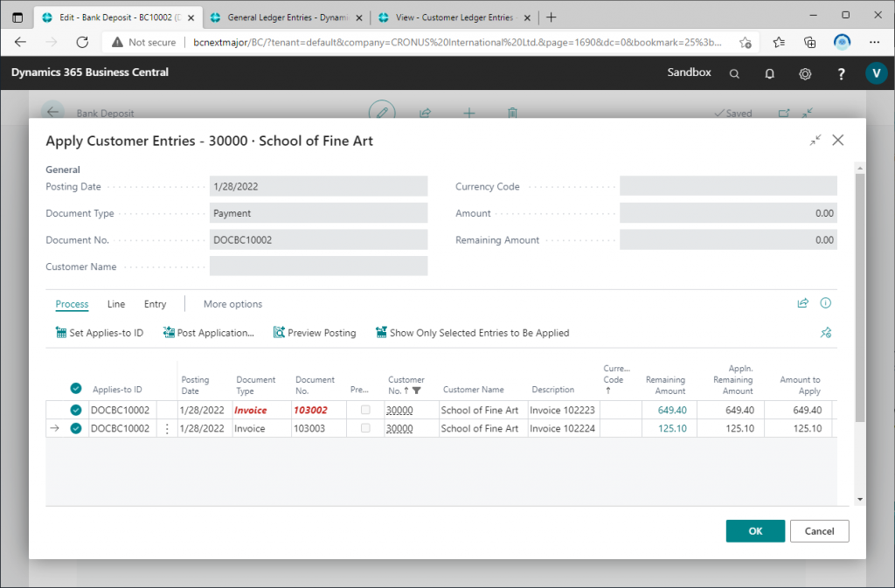Image resolution: width=895 pixels, height=588 pixels.
Task: Click Post Application action
Action: (x=209, y=333)
